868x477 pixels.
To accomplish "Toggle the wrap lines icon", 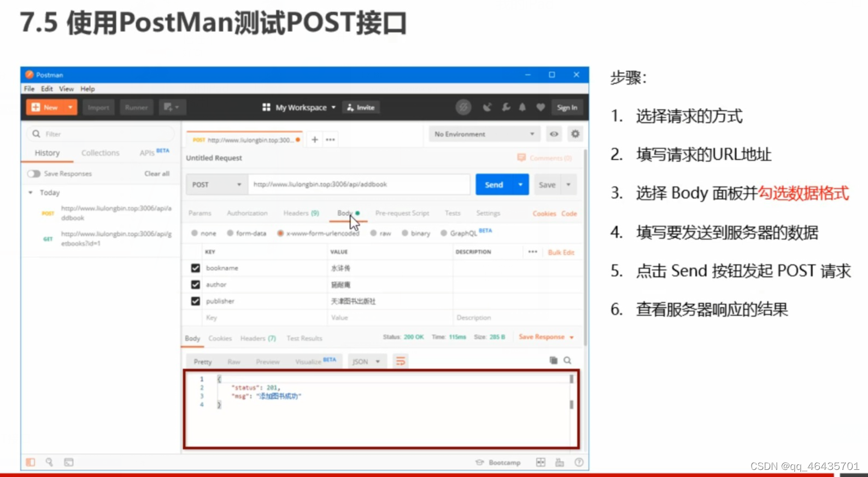I will coord(401,361).
